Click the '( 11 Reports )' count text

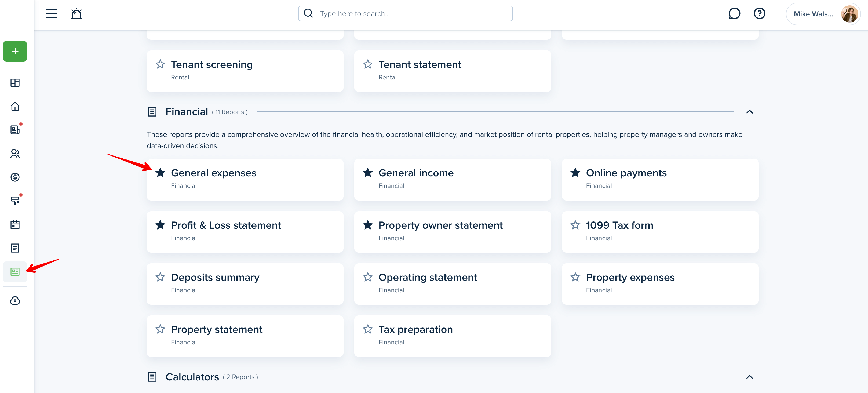point(230,112)
